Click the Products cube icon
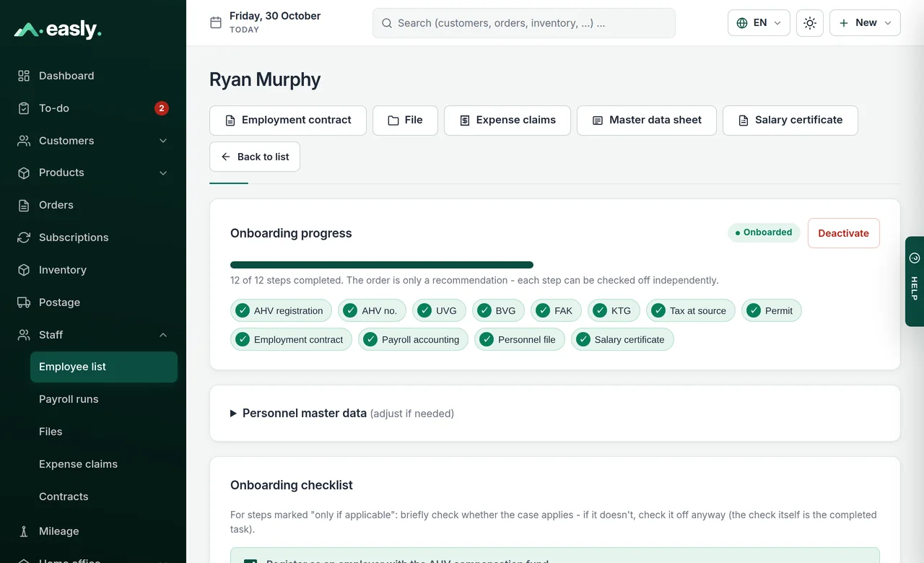The width and height of the screenshot is (924, 563). tap(24, 173)
